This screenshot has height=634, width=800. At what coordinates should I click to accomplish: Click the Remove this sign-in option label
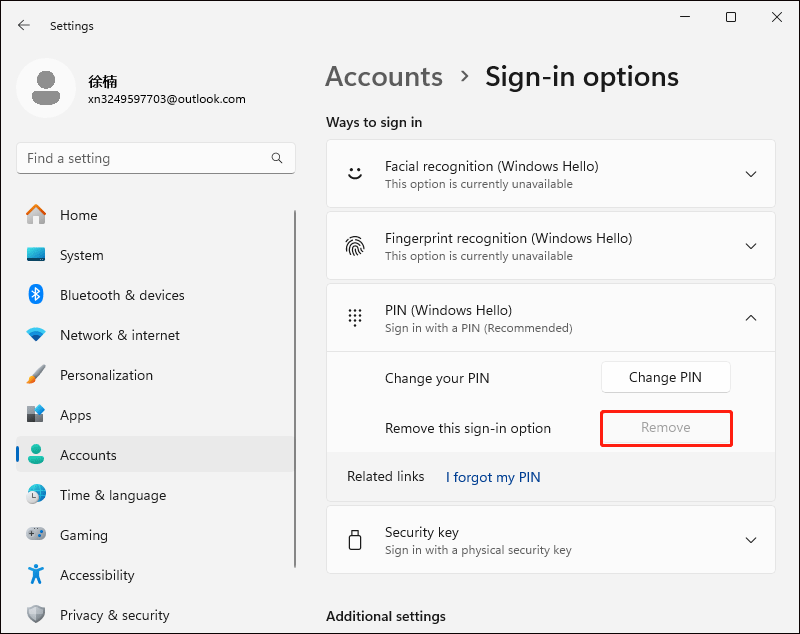(x=468, y=428)
